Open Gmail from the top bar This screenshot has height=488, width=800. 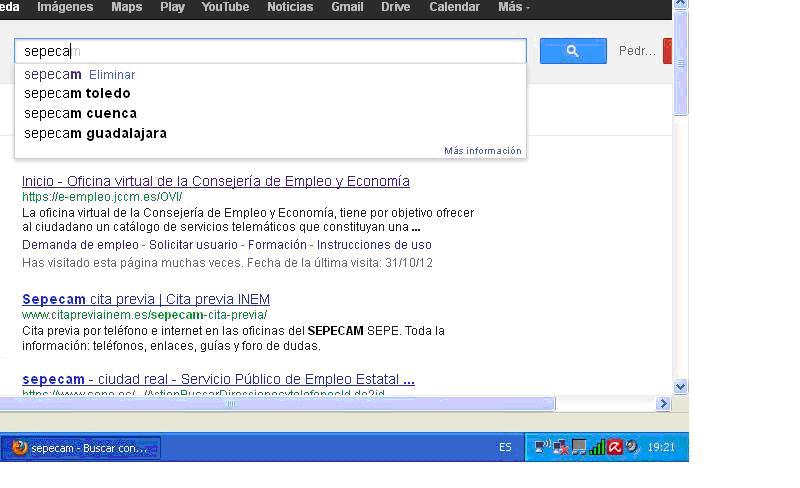point(347,7)
